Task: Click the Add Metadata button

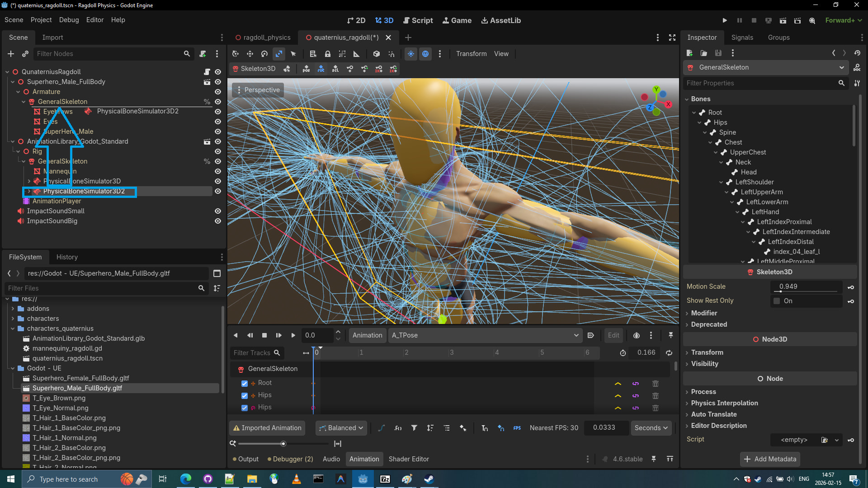Action: point(770,459)
